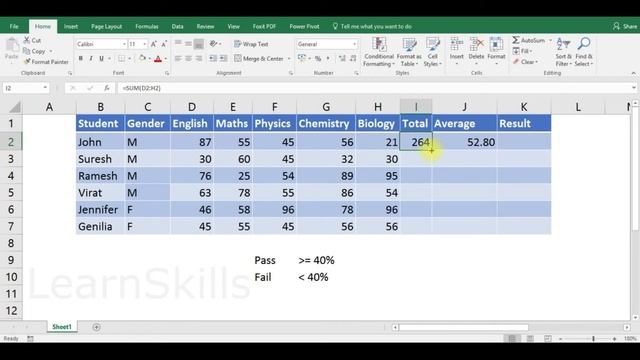Click the Decrease Indent icon
The height and width of the screenshot is (360, 640).
pyautogui.click(x=213, y=59)
